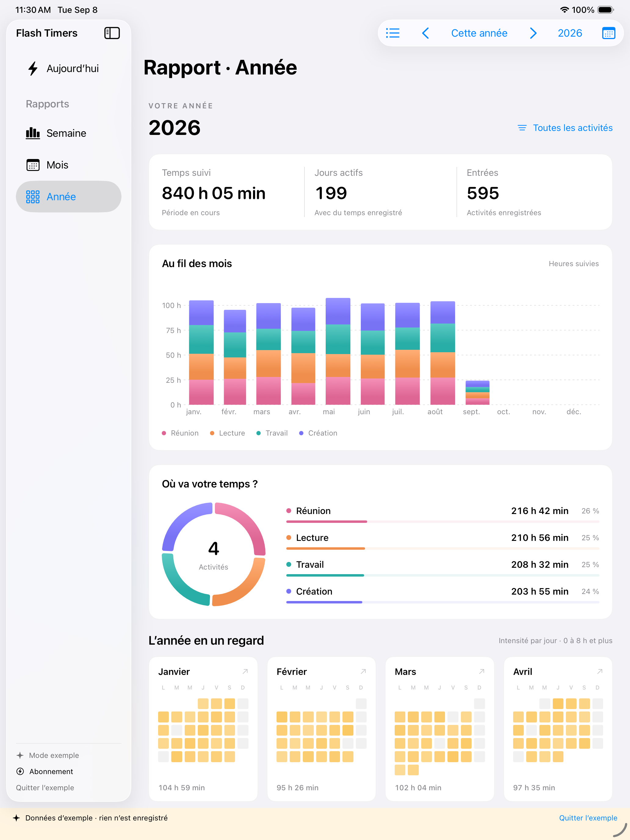The image size is (630, 840).
Task: Select Année report in sidebar
Action: click(x=68, y=197)
